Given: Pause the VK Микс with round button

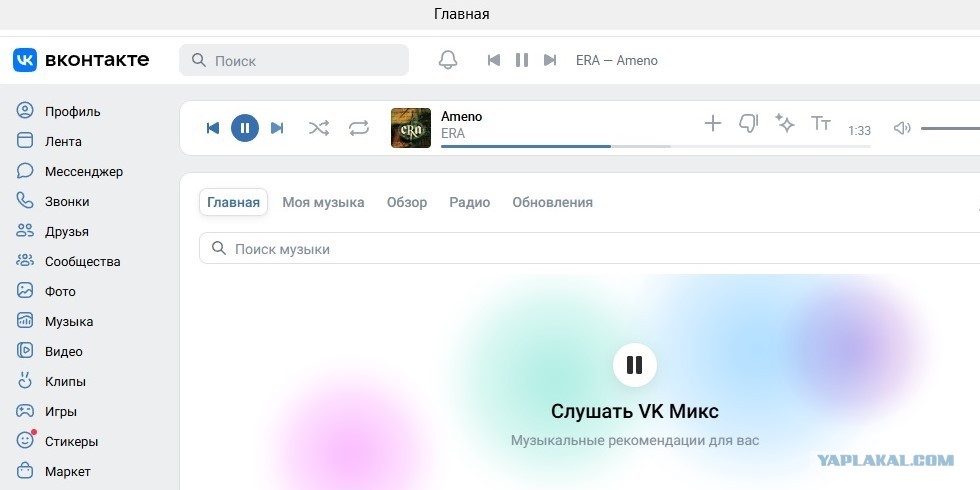Looking at the screenshot, I should (x=634, y=365).
